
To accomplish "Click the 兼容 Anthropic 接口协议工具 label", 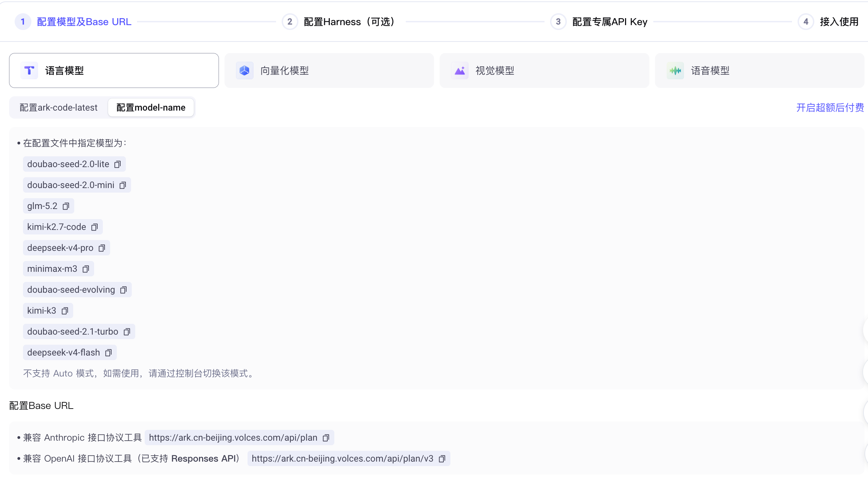I will [82, 438].
